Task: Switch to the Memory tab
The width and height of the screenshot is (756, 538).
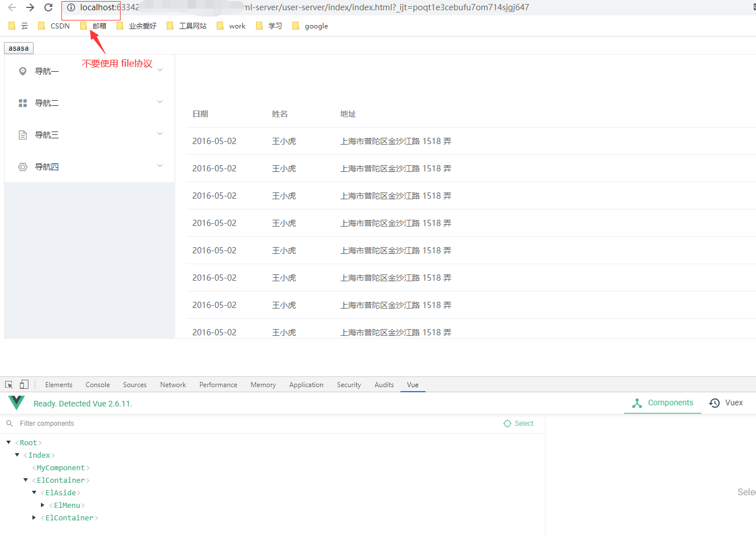Action: click(x=263, y=385)
